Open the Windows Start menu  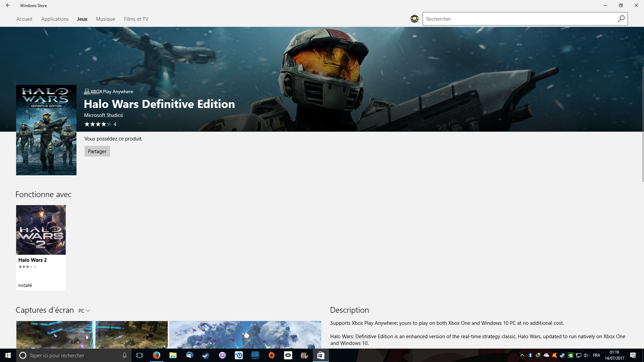click(x=8, y=355)
